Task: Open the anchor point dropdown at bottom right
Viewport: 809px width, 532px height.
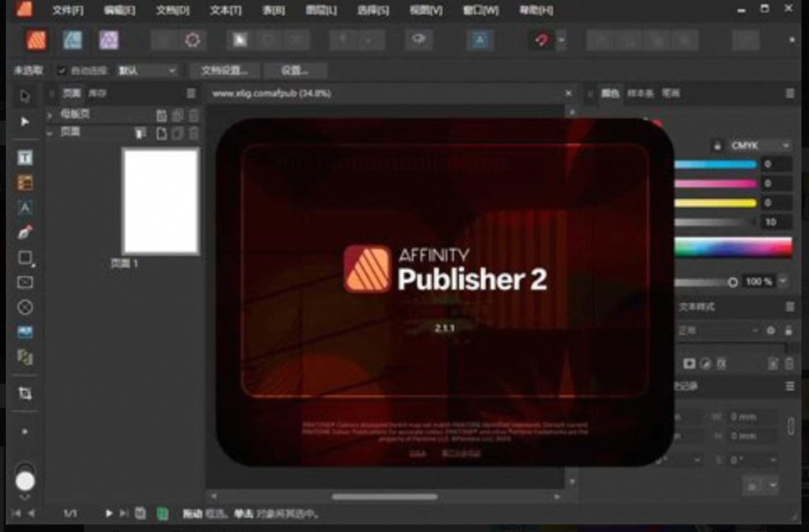Action: pyautogui.click(x=773, y=485)
